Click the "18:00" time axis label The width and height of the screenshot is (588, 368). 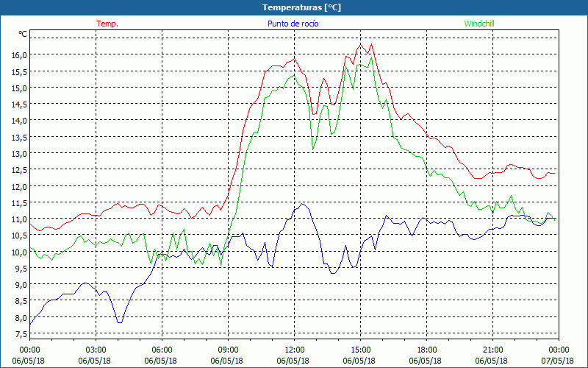(427, 350)
